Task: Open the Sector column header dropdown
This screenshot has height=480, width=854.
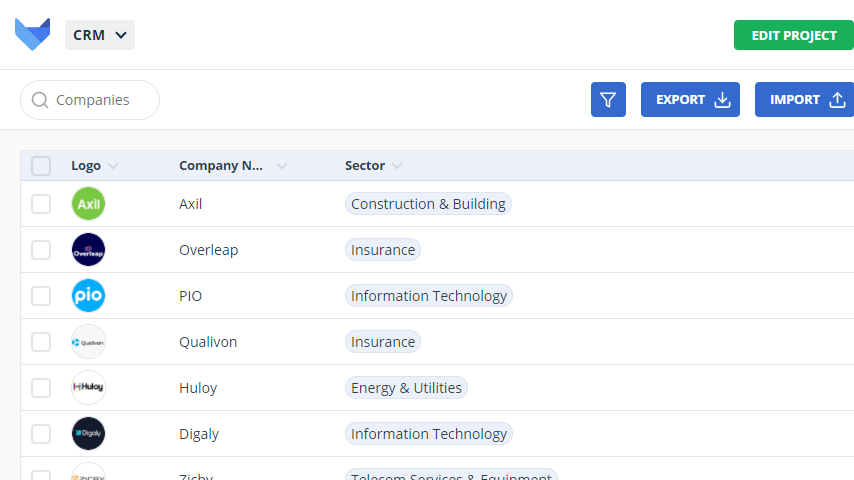Action: (x=397, y=166)
